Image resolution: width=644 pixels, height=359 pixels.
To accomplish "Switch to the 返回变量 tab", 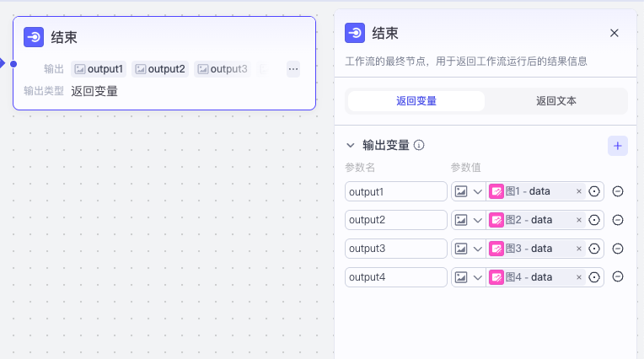I will 416,101.
